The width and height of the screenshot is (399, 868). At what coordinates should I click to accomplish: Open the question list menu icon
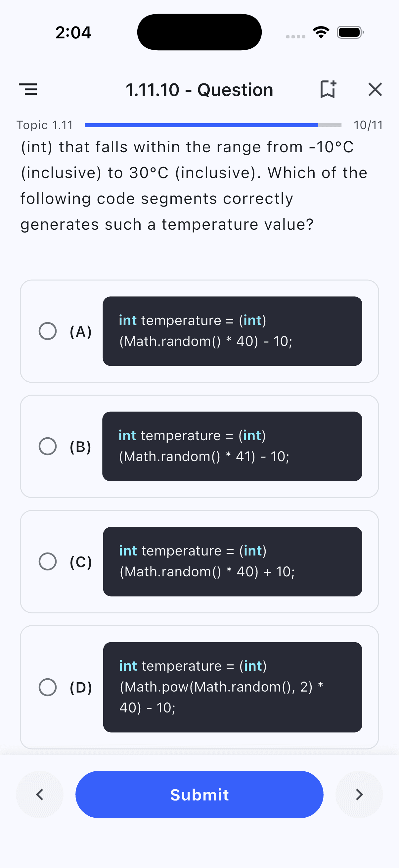click(28, 90)
